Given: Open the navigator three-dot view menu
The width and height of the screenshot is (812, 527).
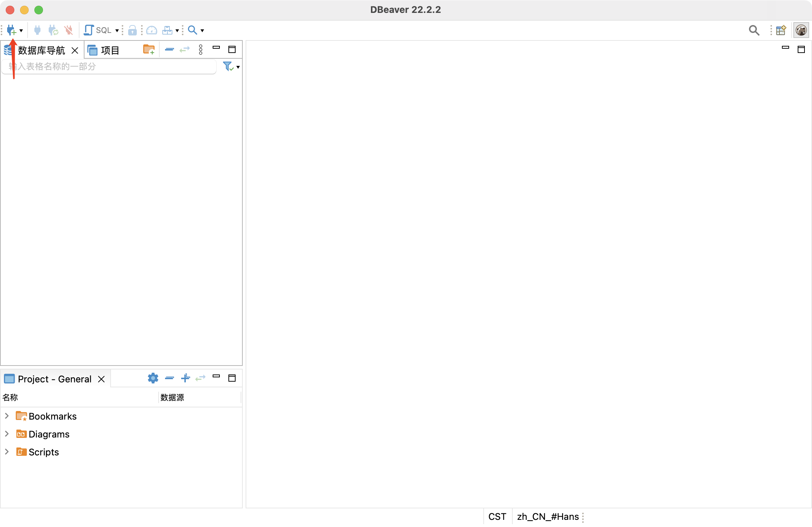Looking at the screenshot, I should (201, 49).
